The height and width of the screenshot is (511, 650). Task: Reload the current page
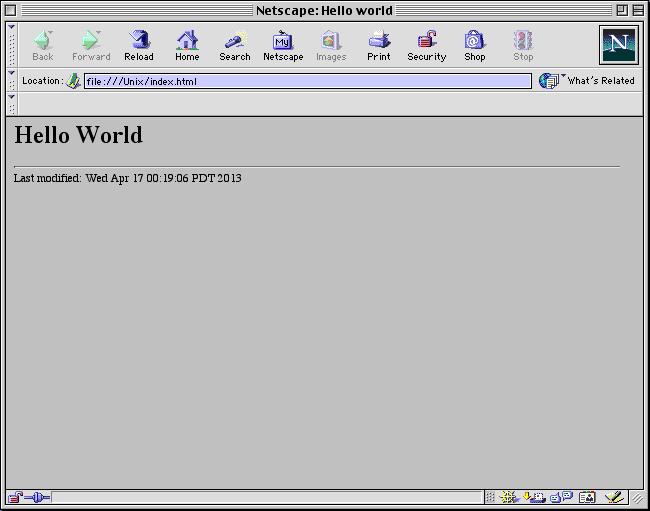(x=139, y=46)
